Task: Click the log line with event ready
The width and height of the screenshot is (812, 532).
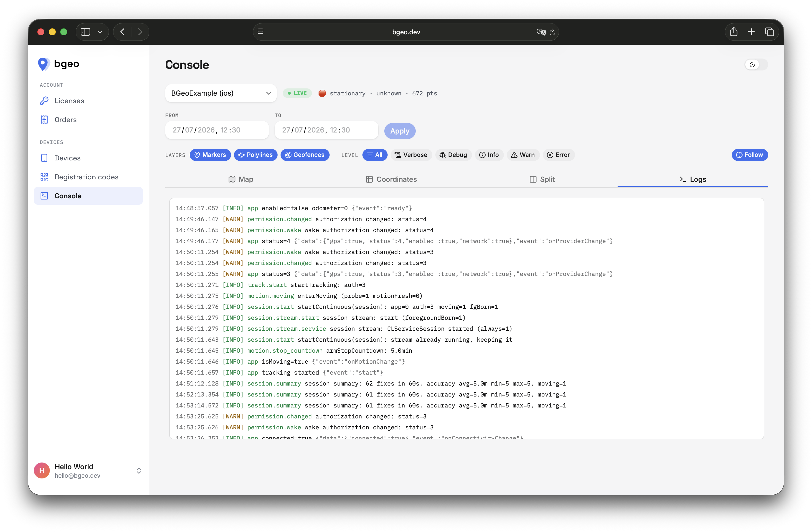Action: point(294,208)
